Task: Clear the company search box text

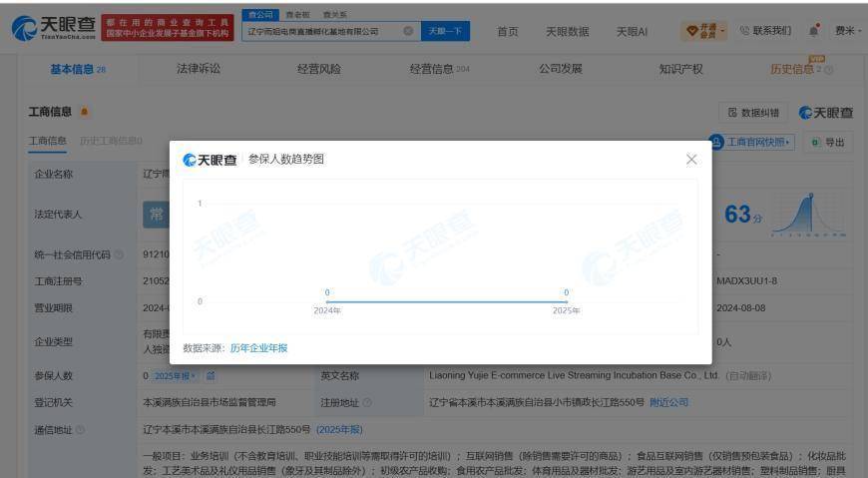Action: click(408, 31)
